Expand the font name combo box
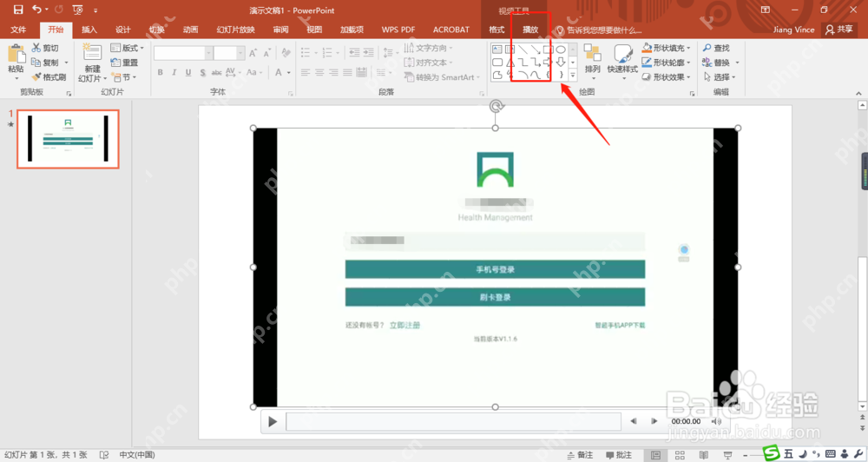Image resolution: width=868 pixels, height=462 pixels. [x=208, y=53]
